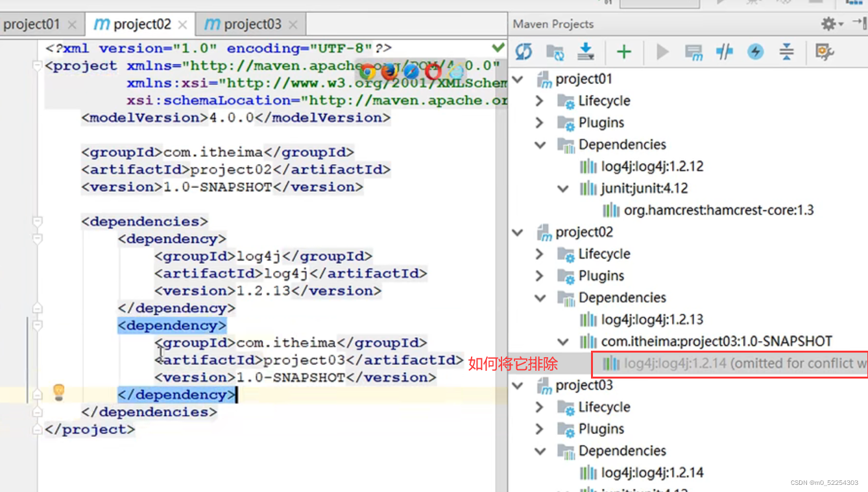Click the Maven Projects panel title
The width and height of the screenshot is (868, 492).
[x=553, y=24]
